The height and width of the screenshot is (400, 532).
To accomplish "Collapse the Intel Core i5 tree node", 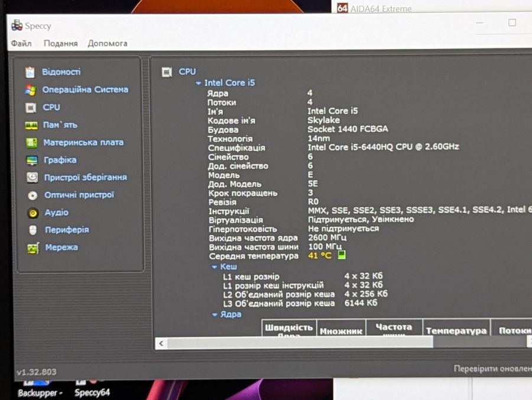I will (x=199, y=83).
